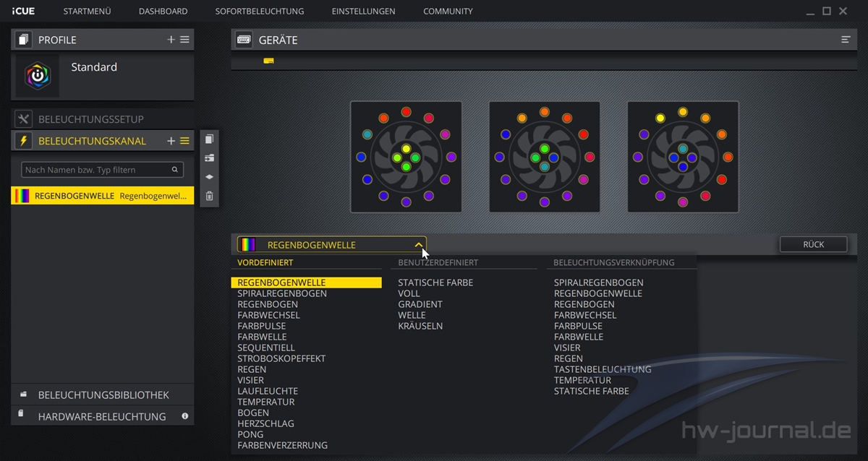Click the Standard profile icon
Screen dimensions: 868x461
[37, 75]
